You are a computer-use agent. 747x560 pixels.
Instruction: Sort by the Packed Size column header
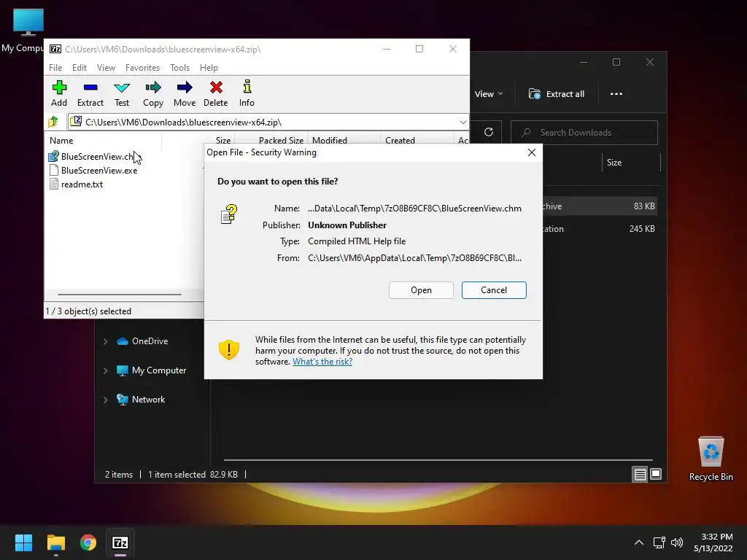(281, 141)
